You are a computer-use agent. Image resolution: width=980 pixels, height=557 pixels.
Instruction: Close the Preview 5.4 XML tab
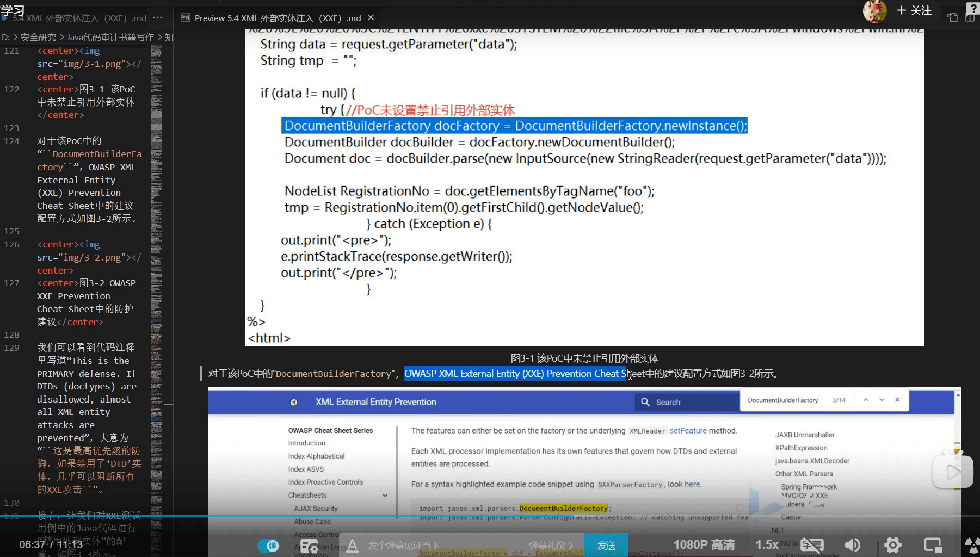[x=371, y=18]
